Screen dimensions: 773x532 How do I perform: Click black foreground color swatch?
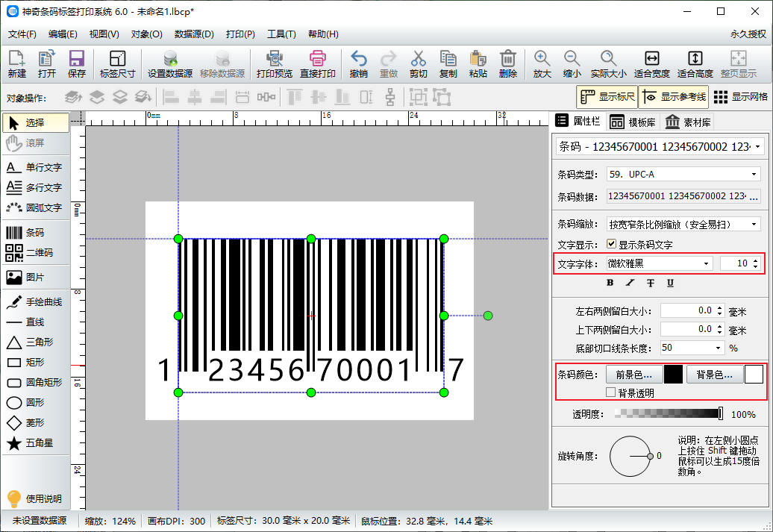click(674, 375)
